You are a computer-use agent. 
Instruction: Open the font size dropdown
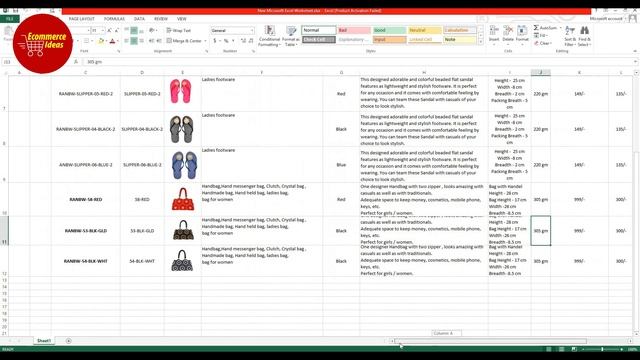pyautogui.click(x=102, y=31)
